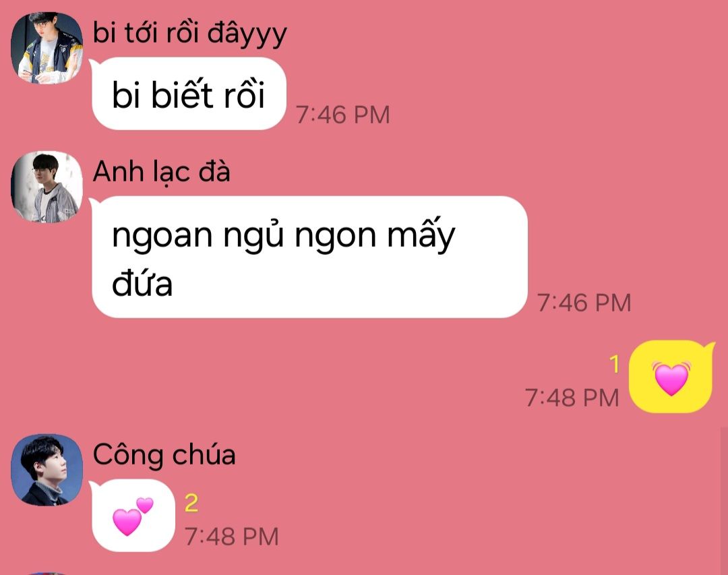Open avatar of "bi tới rồi đâyyy"

point(47,48)
